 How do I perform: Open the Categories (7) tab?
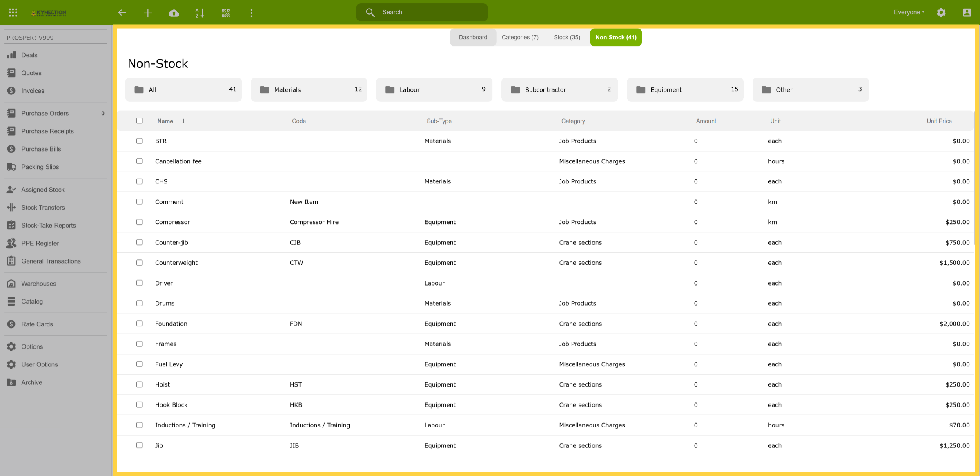pos(520,37)
